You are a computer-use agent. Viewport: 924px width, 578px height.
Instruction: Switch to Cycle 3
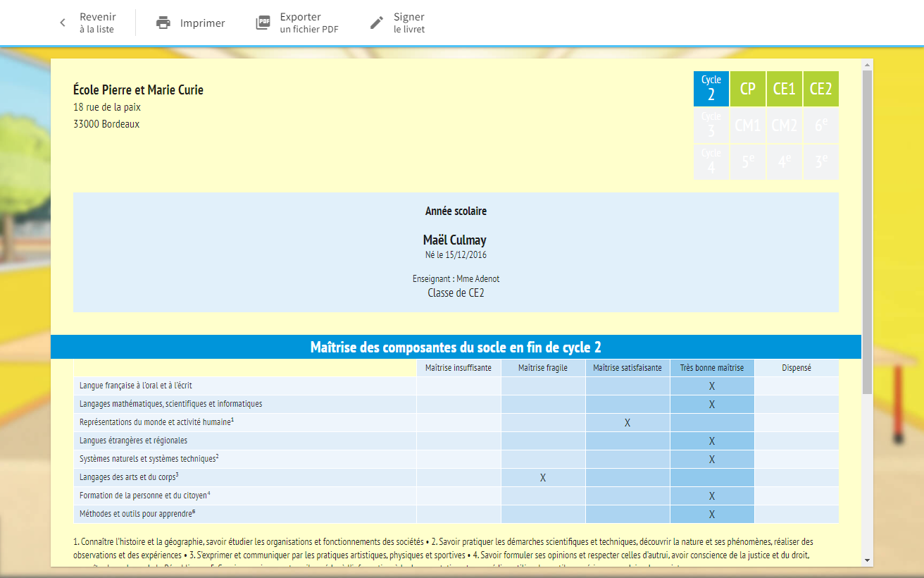click(711, 125)
